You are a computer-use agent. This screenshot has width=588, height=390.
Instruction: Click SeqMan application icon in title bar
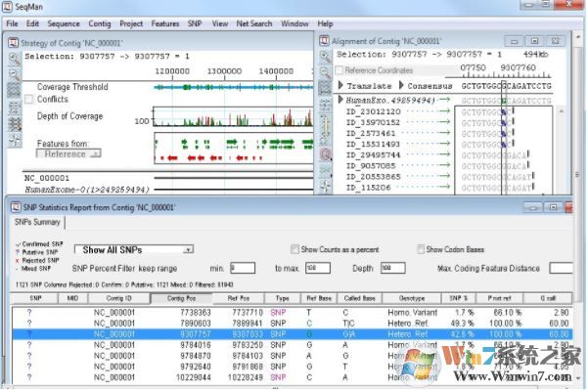pos(7,7)
